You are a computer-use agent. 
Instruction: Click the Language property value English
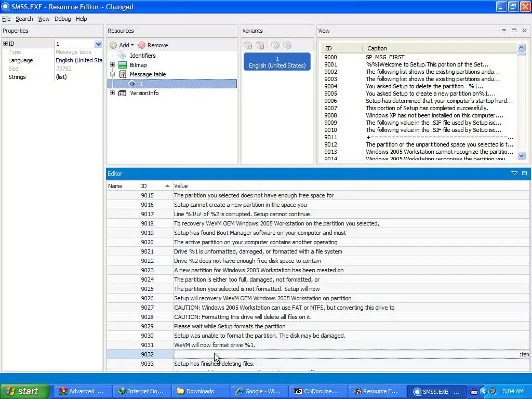(79, 60)
